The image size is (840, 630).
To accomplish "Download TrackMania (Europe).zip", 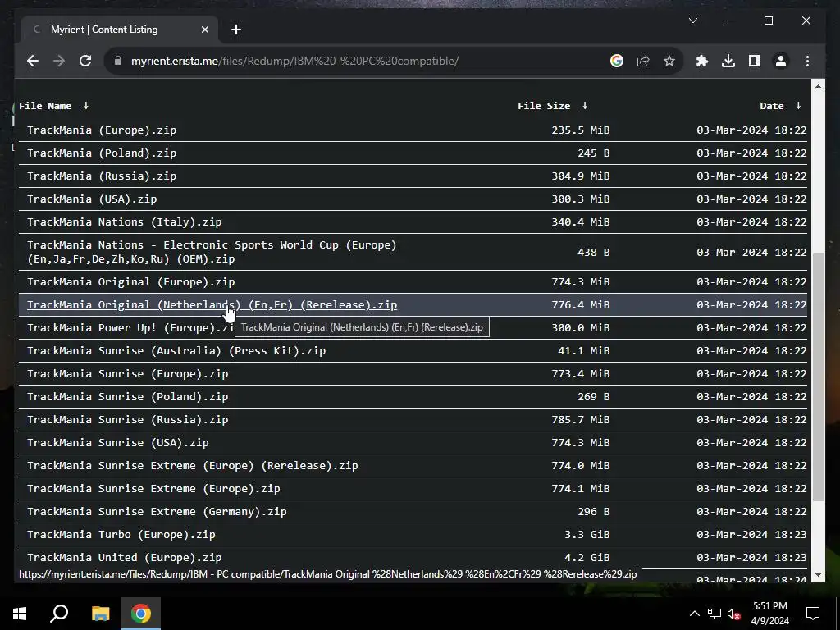I will point(102,130).
